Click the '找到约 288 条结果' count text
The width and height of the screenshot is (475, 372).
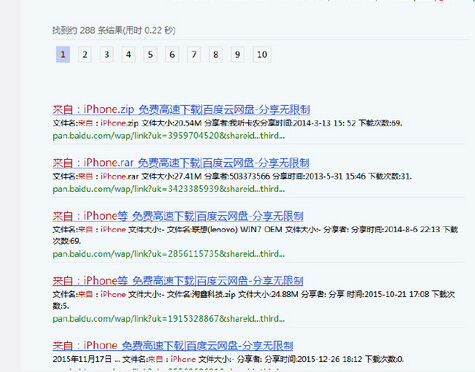[x=114, y=30]
